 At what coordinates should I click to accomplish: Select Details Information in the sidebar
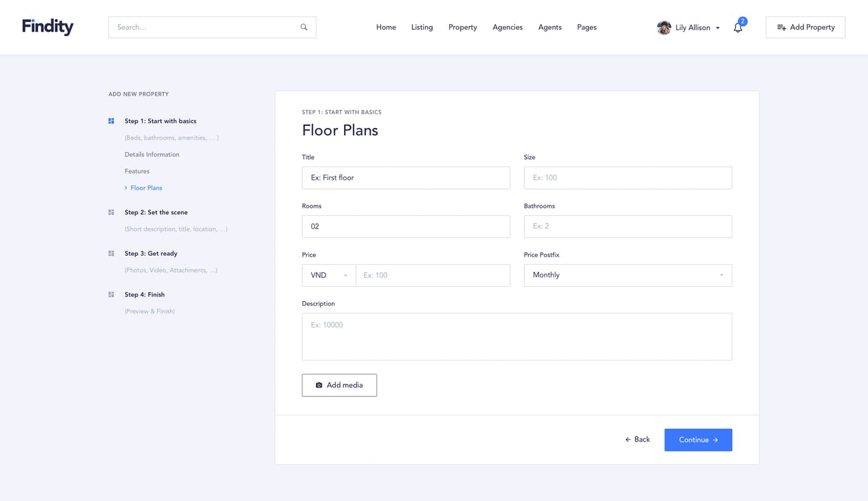click(152, 155)
